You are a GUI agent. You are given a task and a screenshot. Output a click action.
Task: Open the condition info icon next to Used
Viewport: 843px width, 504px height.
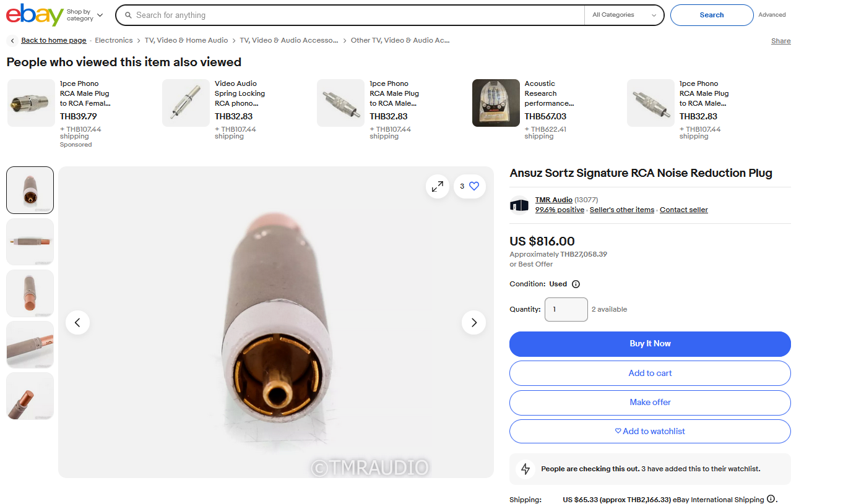(x=576, y=284)
